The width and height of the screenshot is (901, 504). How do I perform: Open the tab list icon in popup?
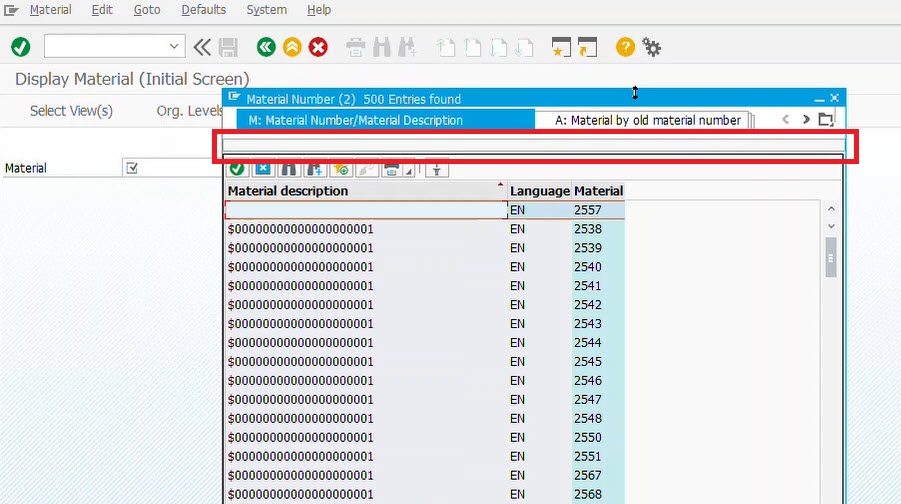[826, 120]
